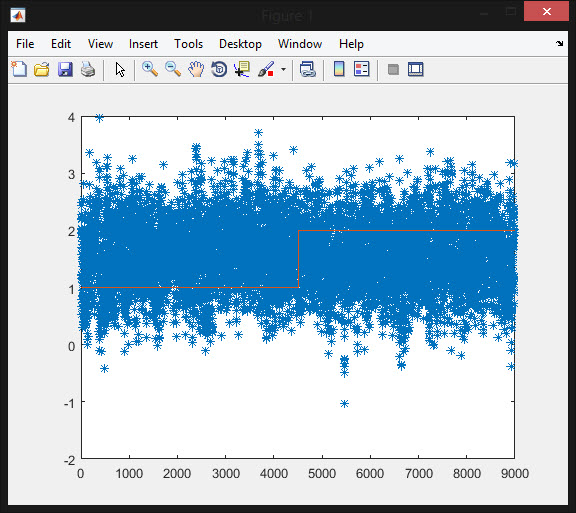576x513 pixels.
Task: Toggle the Data Cursor tool
Action: (242, 69)
